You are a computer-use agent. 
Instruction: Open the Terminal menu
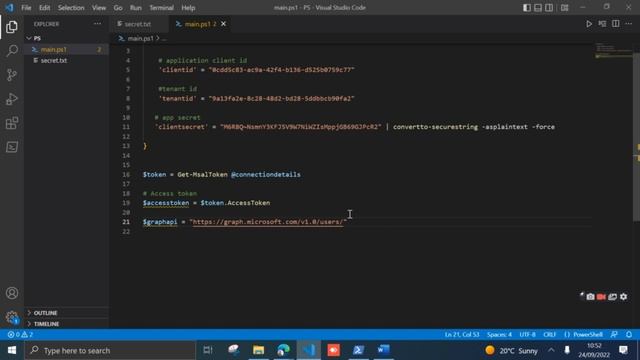coord(161,8)
